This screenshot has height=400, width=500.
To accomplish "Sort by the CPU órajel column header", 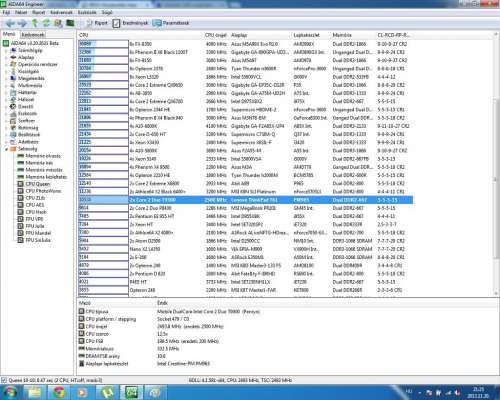I will (216, 35).
